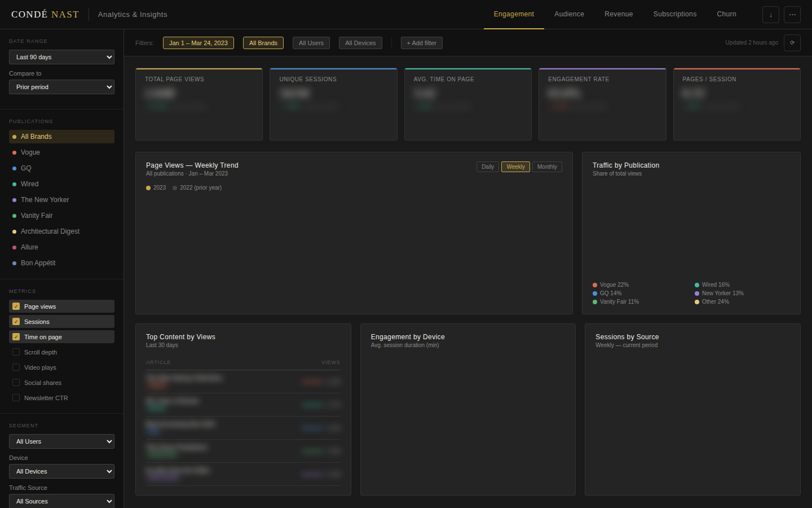This screenshot has height=508, width=812.
Task: Open the Last 90 days date range dropdown
Action: pyautogui.click(x=61, y=57)
